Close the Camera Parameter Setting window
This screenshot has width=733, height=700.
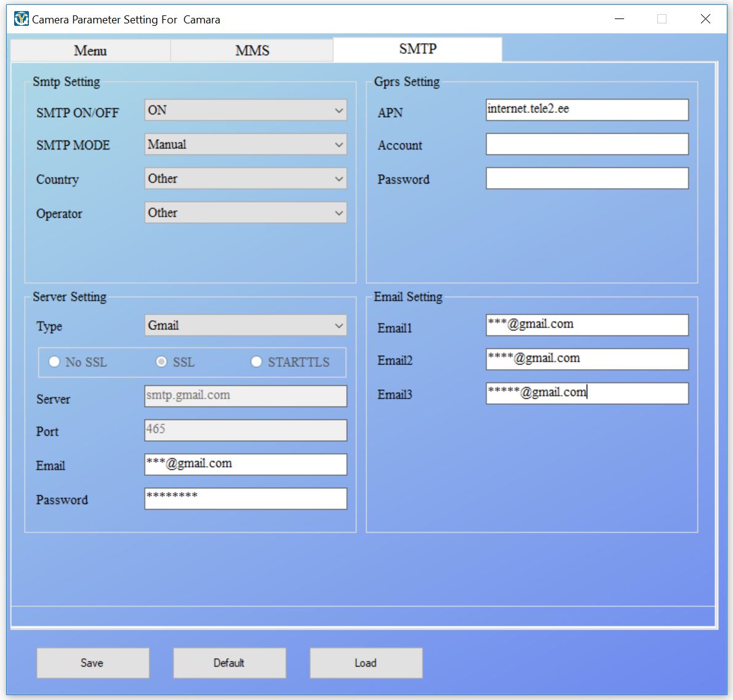pyautogui.click(x=705, y=19)
